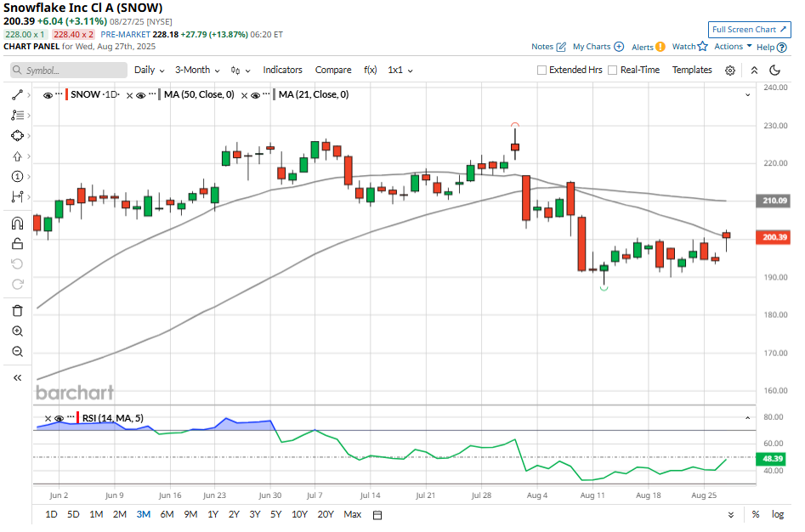Select the Fibonacci levels tool in sidebar
Image resolution: width=805 pixels, height=532 pixels.
coord(17,116)
